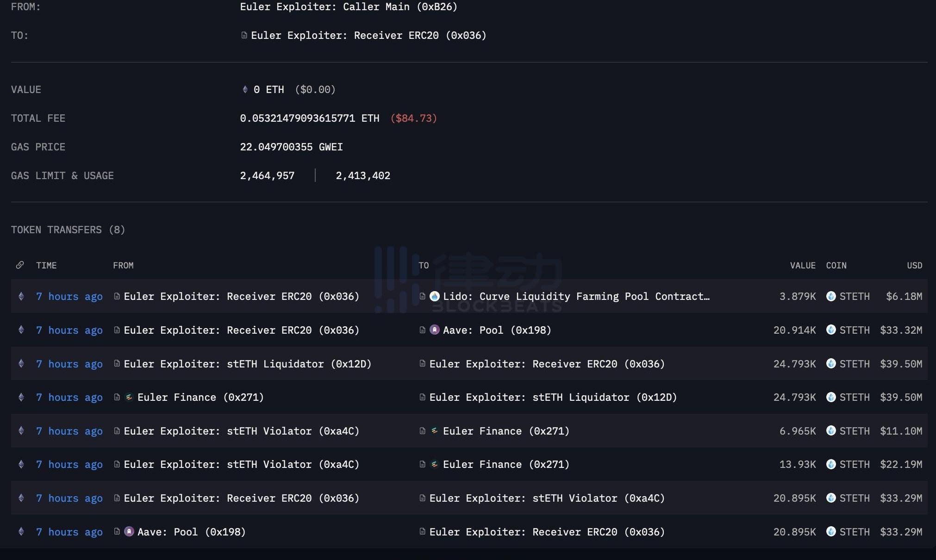Click the fee USD value ($84.73)
The image size is (936, 560).
414,118
